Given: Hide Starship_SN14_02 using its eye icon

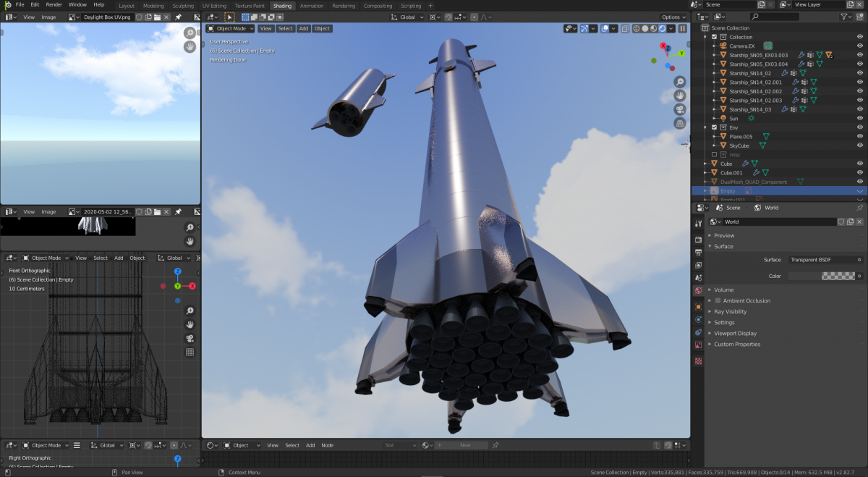Looking at the screenshot, I should 860,73.
